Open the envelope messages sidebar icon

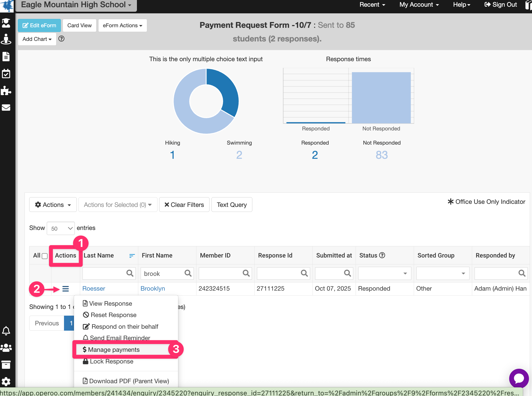point(6,107)
